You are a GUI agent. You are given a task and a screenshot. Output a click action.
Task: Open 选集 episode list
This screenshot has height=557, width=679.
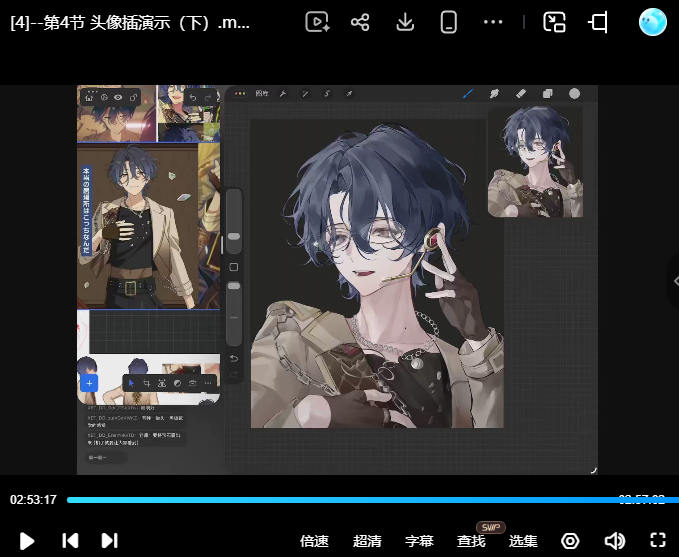click(x=523, y=541)
